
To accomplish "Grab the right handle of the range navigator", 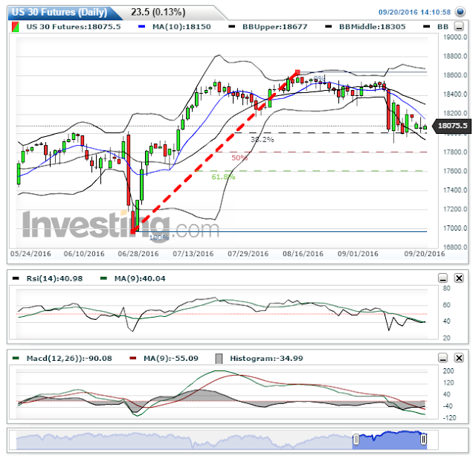I will pyautogui.click(x=423, y=439).
